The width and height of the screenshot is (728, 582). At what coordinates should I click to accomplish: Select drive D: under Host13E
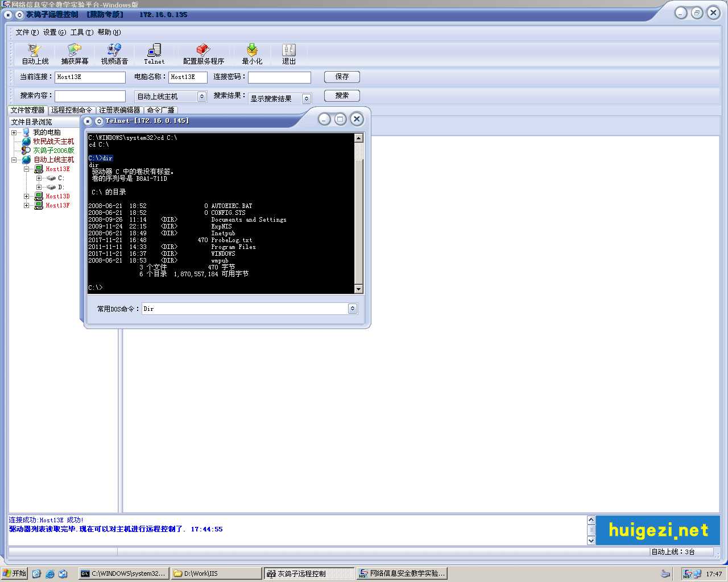61,187
